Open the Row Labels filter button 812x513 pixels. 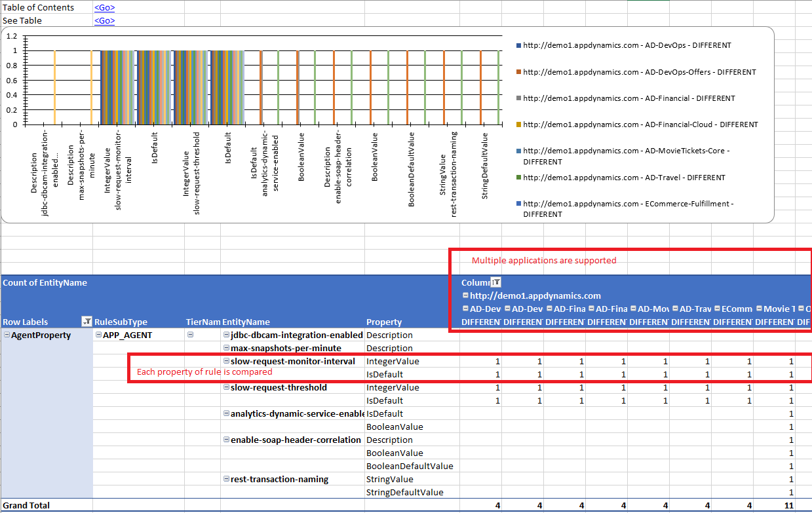86,322
